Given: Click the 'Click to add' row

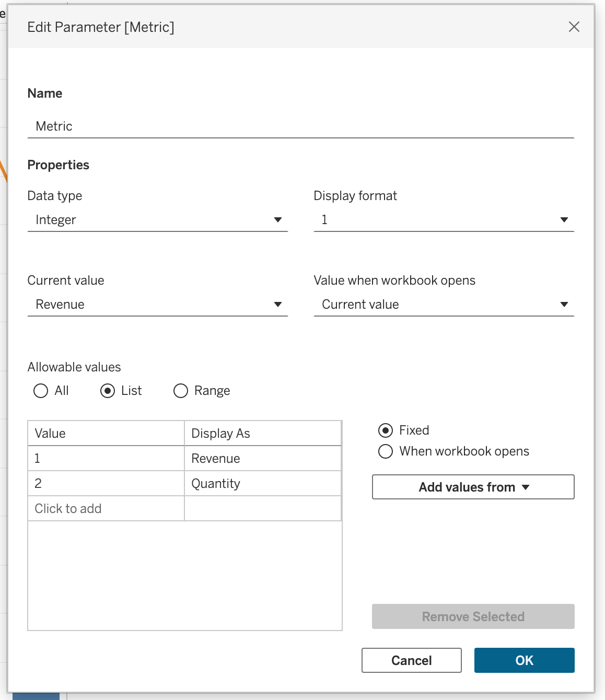Looking at the screenshot, I should pyautogui.click(x=106, y=509).
